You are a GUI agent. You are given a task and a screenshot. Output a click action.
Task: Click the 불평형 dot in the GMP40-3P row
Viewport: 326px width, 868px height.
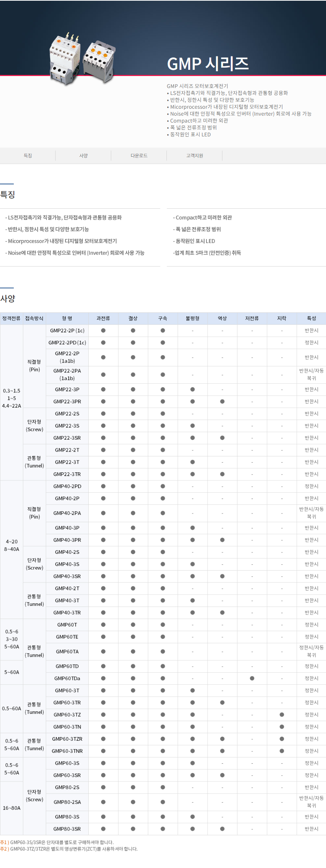[192, 528]
